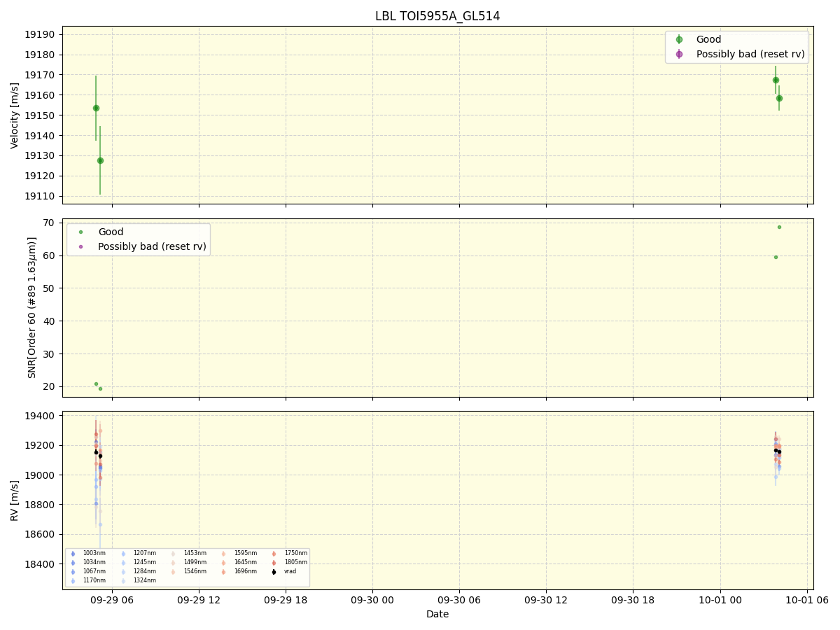The image size is (840, 630).
Task: Click the 1067nm legend color marker
Action: pos(73,572)
